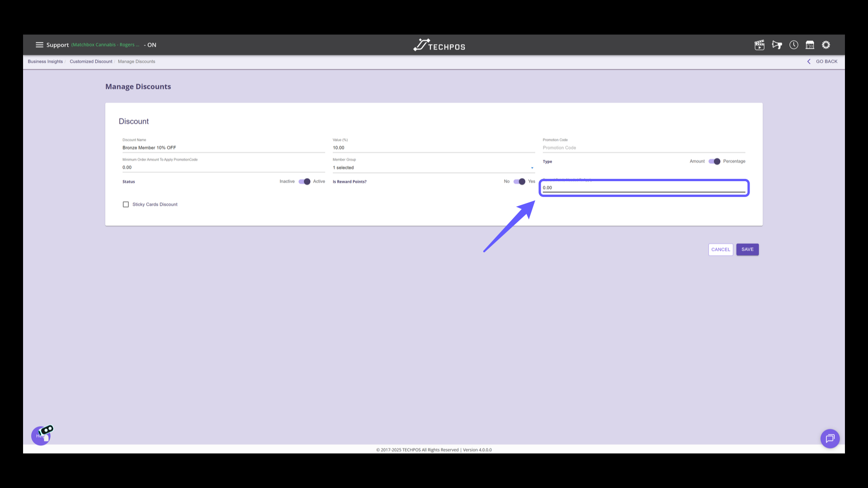Expand the Member Group dropdown arrow
This screenshot has height=488, width=868.
pos(532,168)
